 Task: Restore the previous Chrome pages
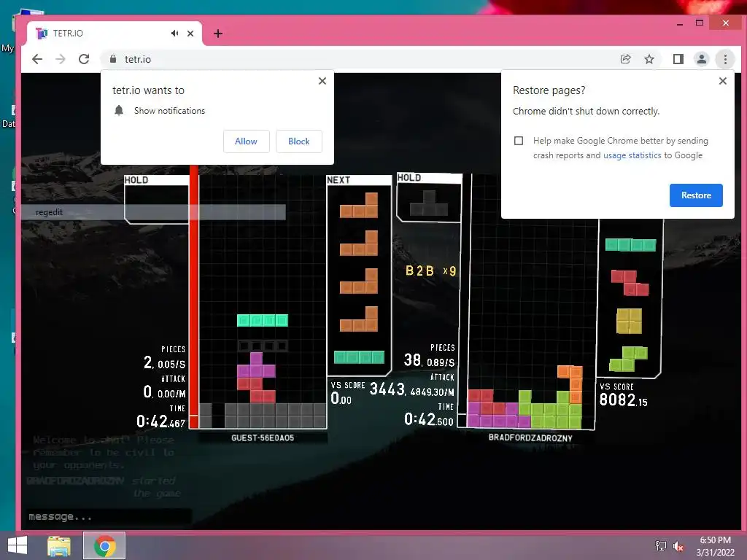coord(696,195)
